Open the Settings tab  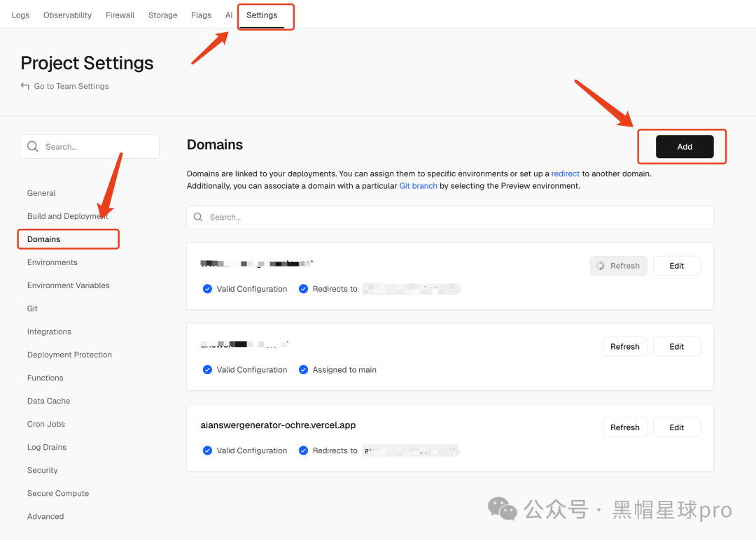262,15
